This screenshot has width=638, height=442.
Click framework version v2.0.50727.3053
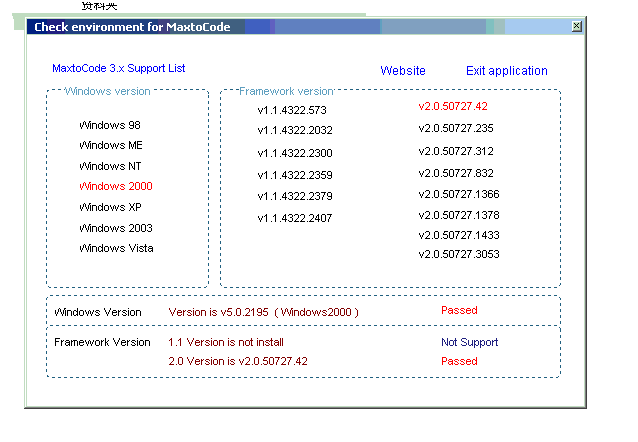pyautogui.click(x=459, y=254)
